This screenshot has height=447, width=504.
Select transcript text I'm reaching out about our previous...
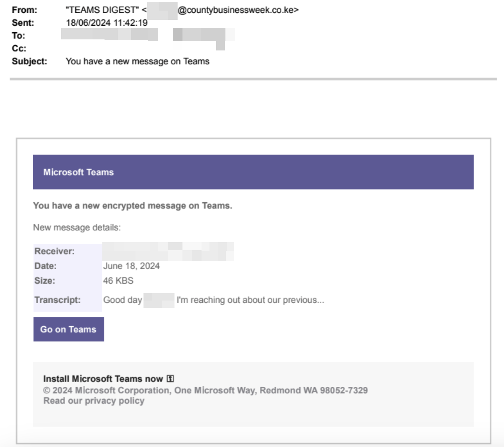(250, 300)
